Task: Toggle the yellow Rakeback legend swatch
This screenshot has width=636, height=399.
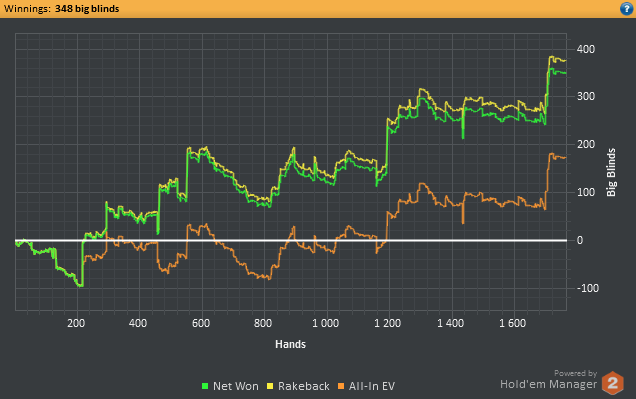Action: (270, 386)
